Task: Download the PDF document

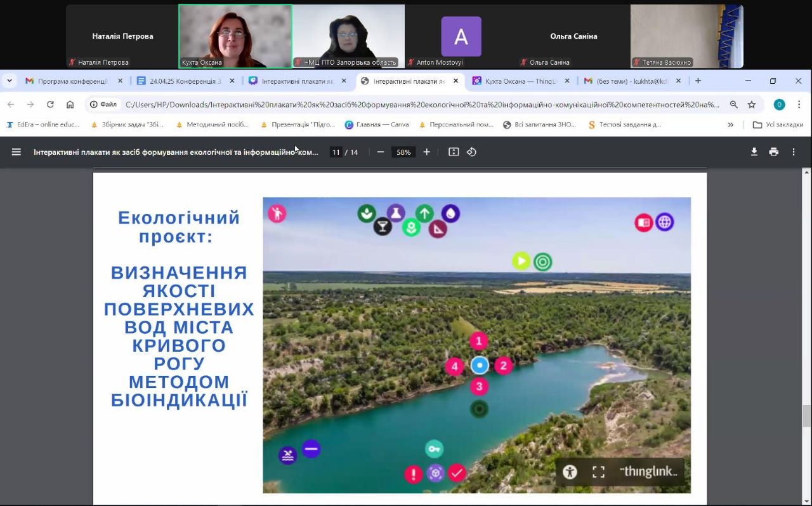Action: 754,152
